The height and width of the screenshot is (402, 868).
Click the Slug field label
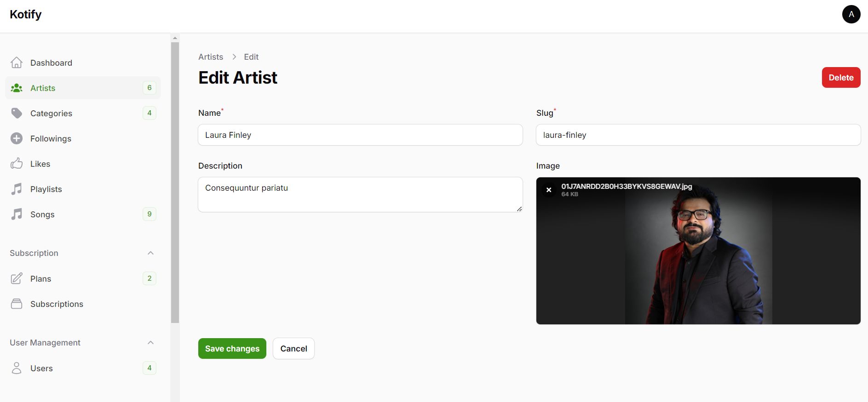point(545,113)
